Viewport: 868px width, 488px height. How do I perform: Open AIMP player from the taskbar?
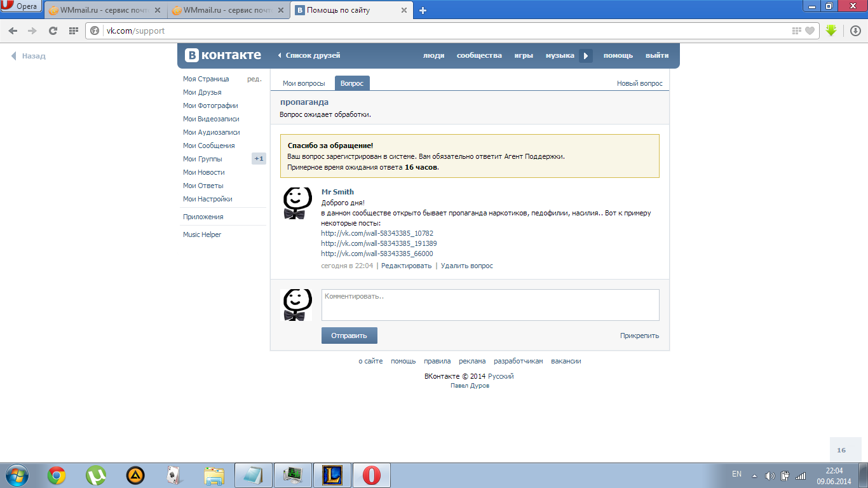tap(135, 475)
